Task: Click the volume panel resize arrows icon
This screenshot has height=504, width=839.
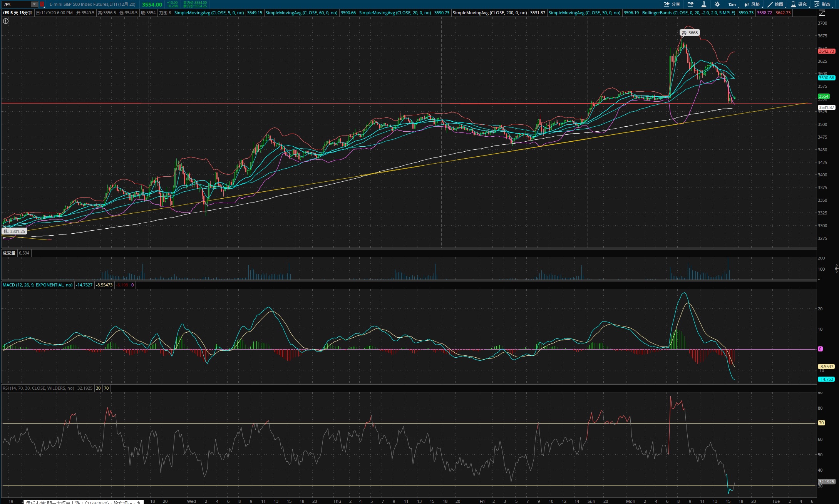Action: [836, 268]
